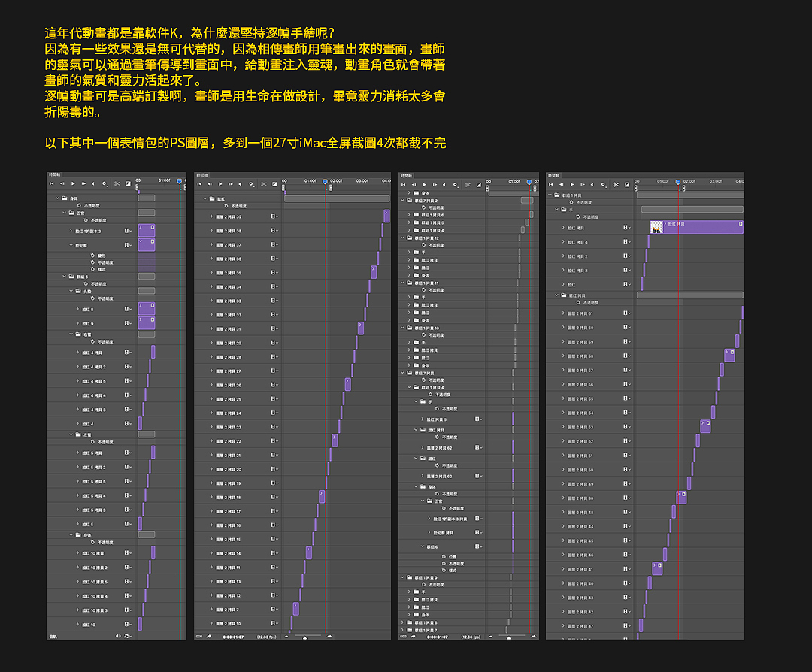812x672 pixels.
Task: Click the timeline zoom slider at the bottom
Action: pyautogui.click(x=305, y=637)
